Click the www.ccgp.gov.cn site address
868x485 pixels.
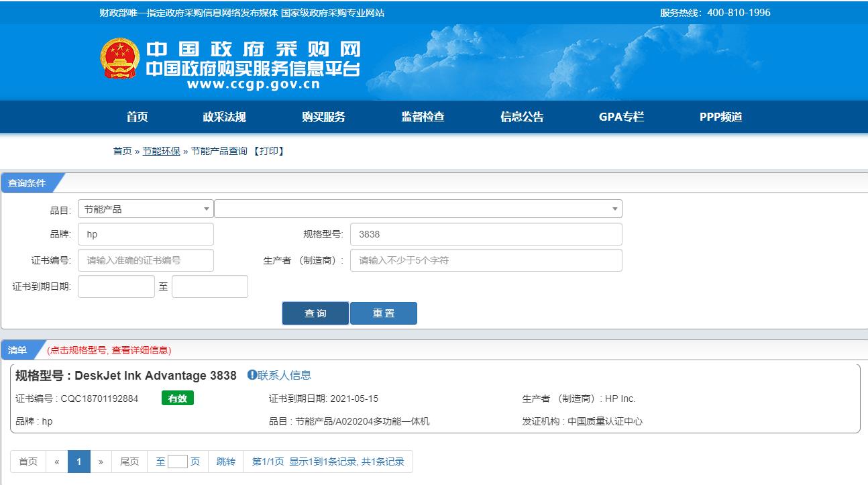(x=254, y=85)
